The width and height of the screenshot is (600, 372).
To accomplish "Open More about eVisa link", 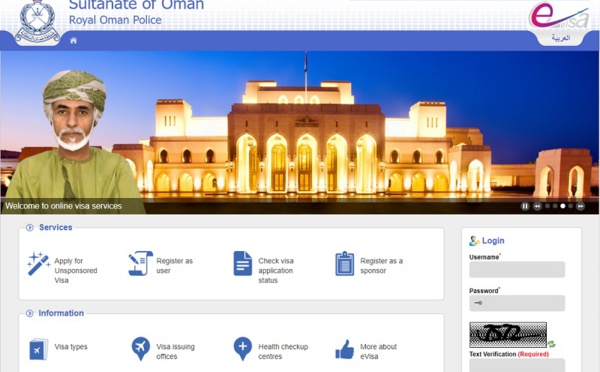I will coord(378,351).
